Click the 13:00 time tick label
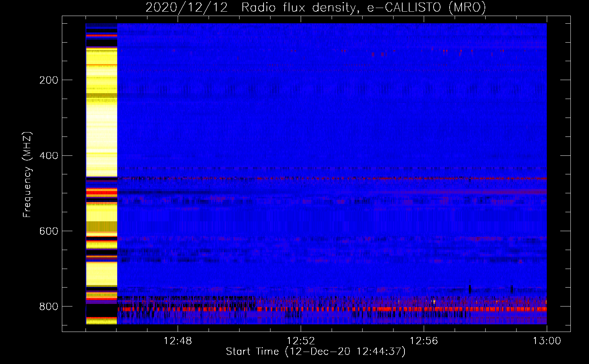Image resolution: width=589 pixels, height=364 pixels. (x=547, y=341)
